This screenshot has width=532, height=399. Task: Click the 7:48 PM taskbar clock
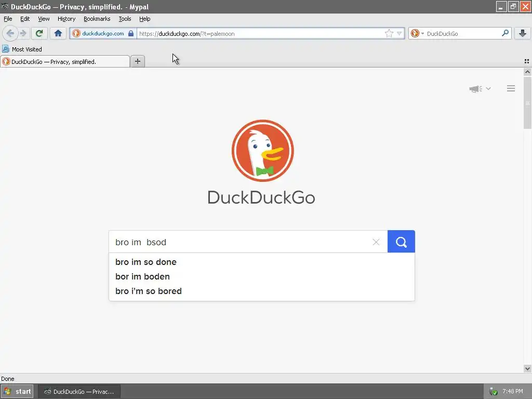tap(513, 392)
